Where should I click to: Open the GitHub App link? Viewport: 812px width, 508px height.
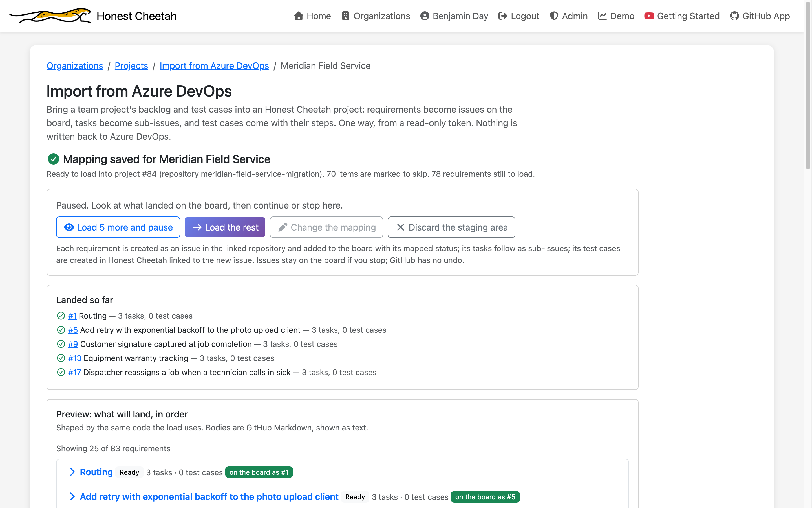760,16
